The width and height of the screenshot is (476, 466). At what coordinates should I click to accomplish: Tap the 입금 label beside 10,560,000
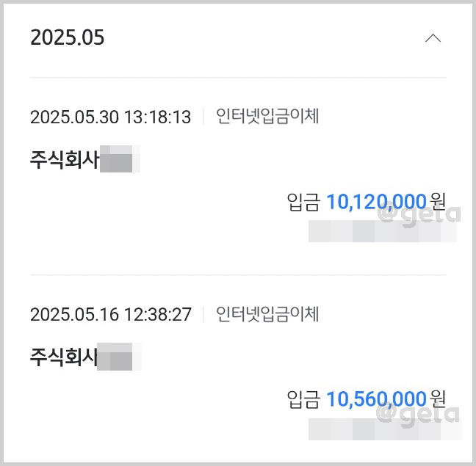(303, 399)
